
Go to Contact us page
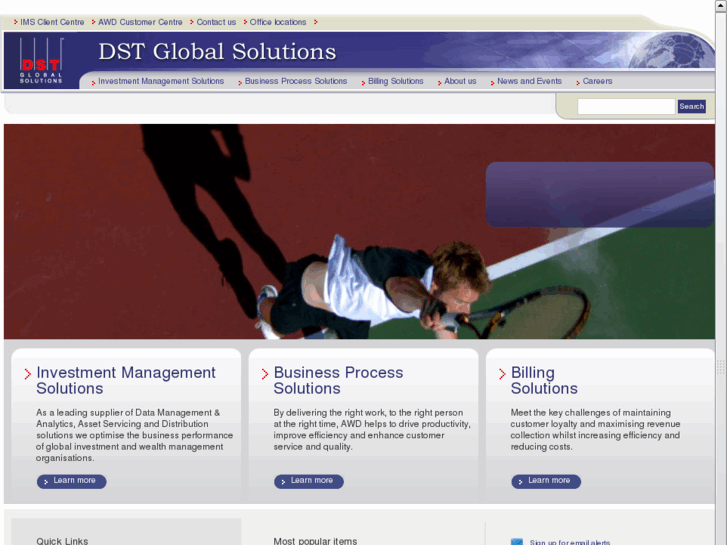pos(216,22)
